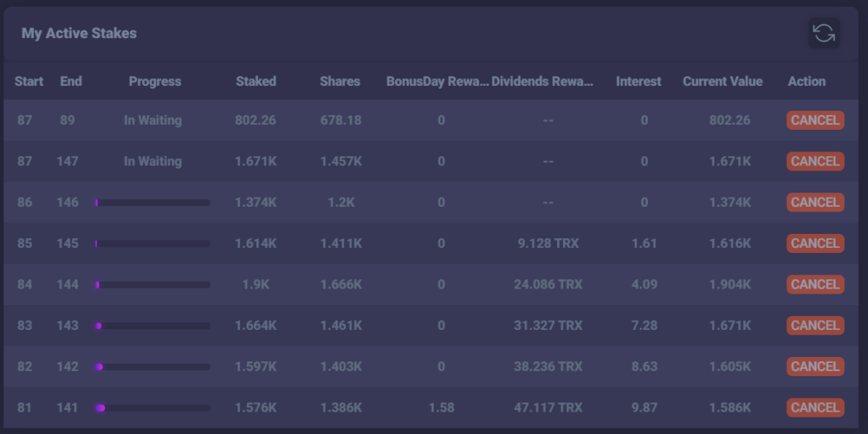The image size is (868, 434).
Task: Cancel the stake ending day 144
Action: (x=815, y=284)
